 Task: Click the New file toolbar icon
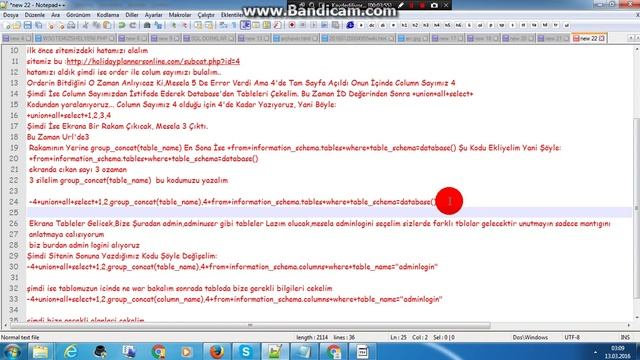click(7, 25)
